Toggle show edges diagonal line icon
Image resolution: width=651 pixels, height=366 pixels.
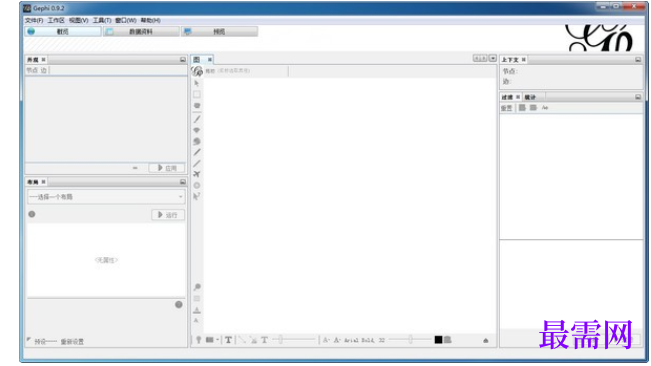[242, 340]
